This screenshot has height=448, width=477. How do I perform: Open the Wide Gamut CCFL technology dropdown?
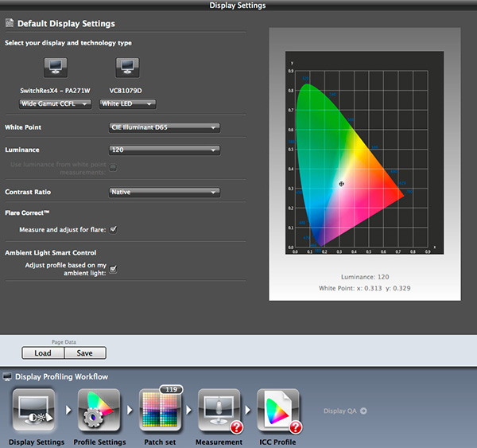pyautogui.click(x=55, y=103)
